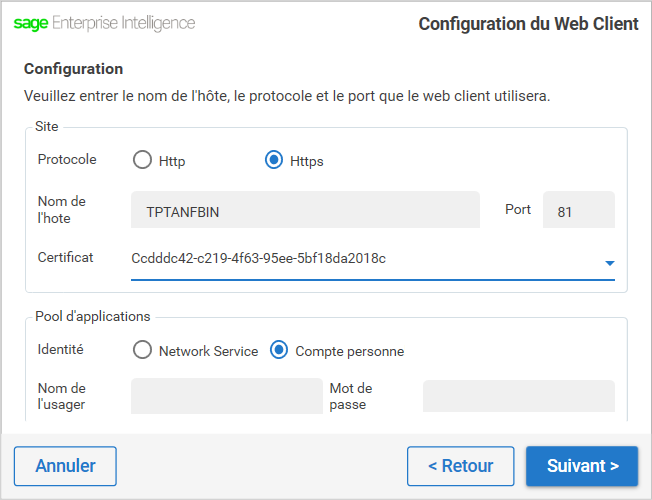Choose Compte personne identity option
The image size is (652, 500).
tap(279, 350)
